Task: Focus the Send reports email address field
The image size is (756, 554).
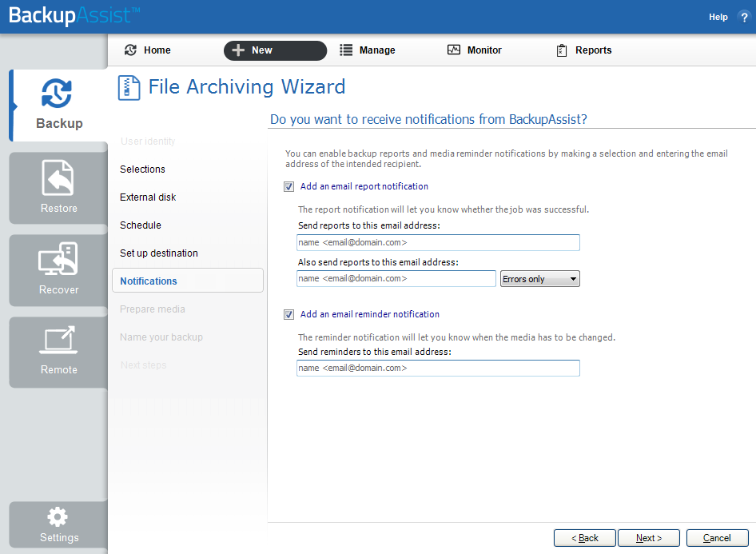Action: point(438,242)
